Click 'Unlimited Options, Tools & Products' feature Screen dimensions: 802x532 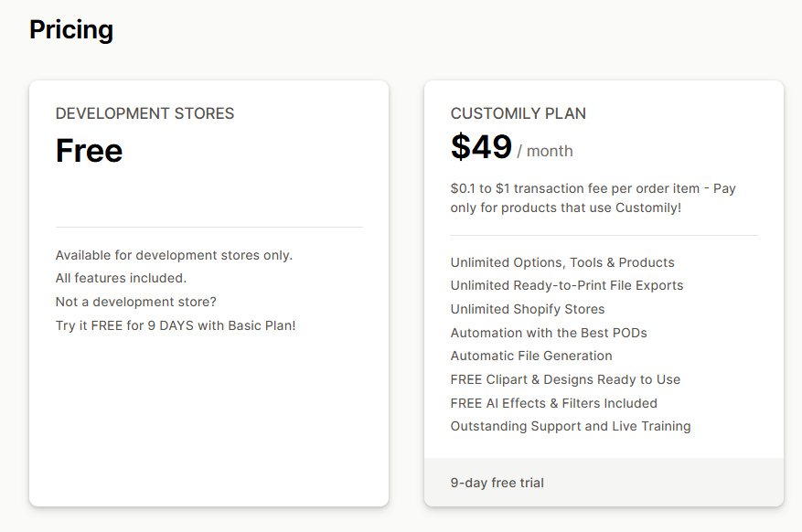point(562,262)
